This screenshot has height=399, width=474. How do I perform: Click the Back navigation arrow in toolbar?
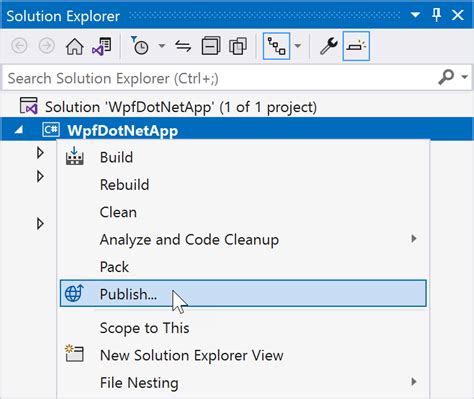[x=19, y=46]
